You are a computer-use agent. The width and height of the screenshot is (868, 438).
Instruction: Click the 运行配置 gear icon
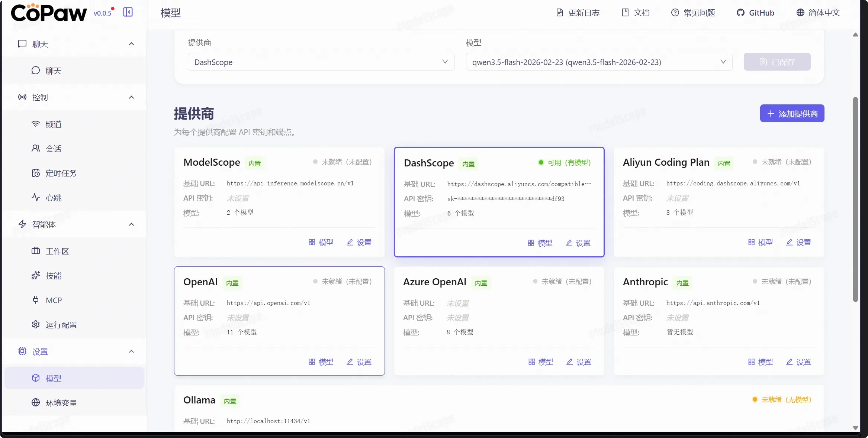click(x=36, y=325)
